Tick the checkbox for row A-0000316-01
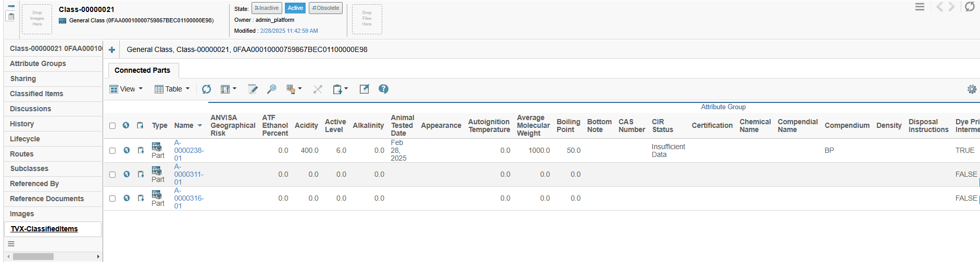 click(x=112, y=199)
